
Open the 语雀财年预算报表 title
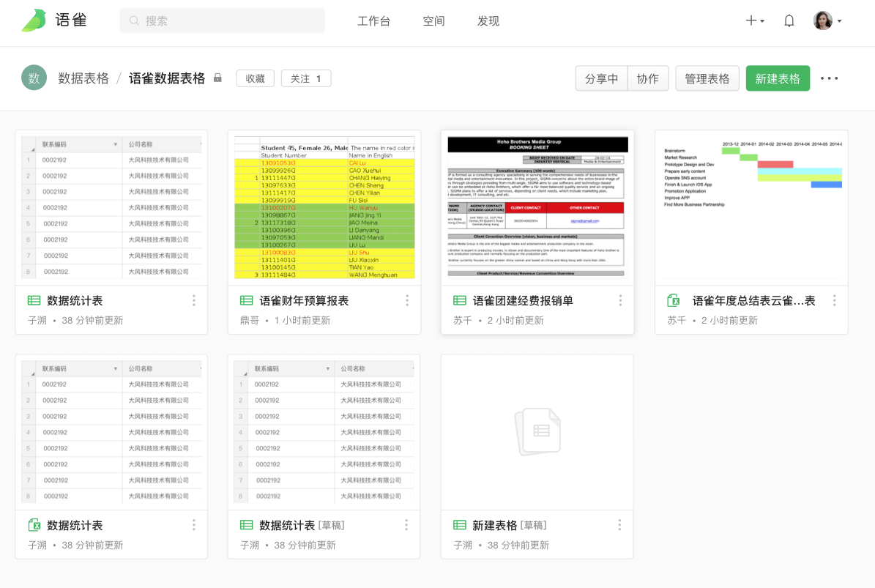304,301
